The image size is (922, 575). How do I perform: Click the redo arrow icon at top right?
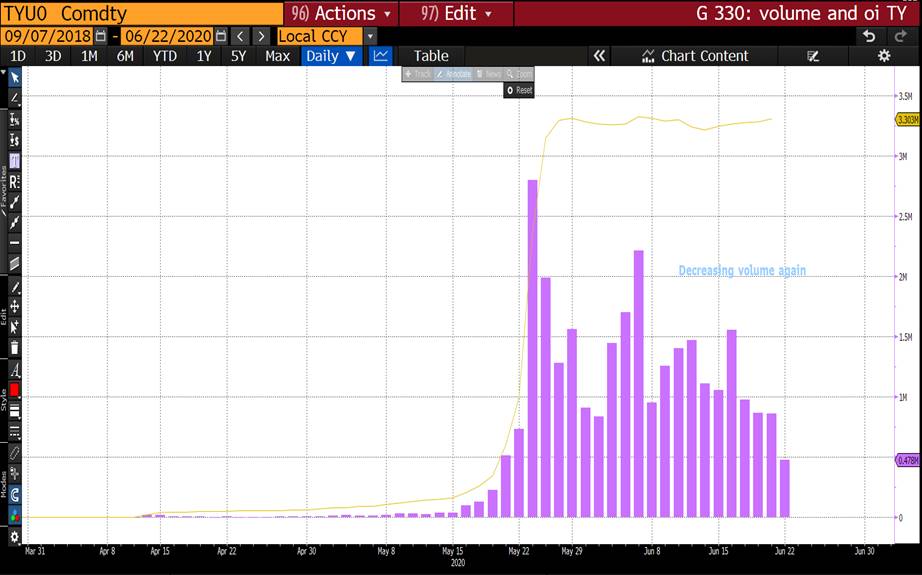click(x=900, y=36)
